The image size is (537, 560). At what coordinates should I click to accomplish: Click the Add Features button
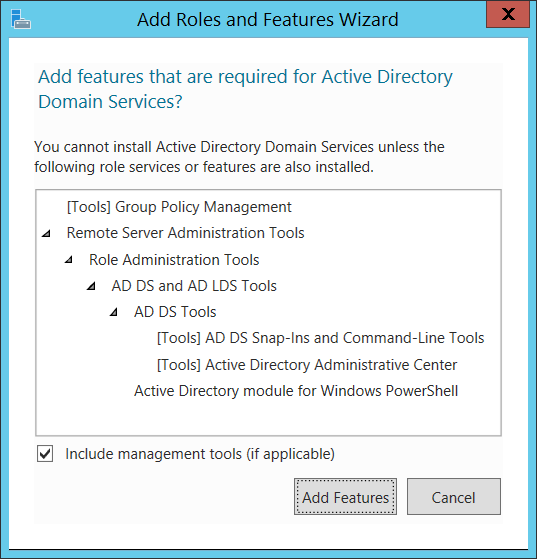(x=345, y=497)
